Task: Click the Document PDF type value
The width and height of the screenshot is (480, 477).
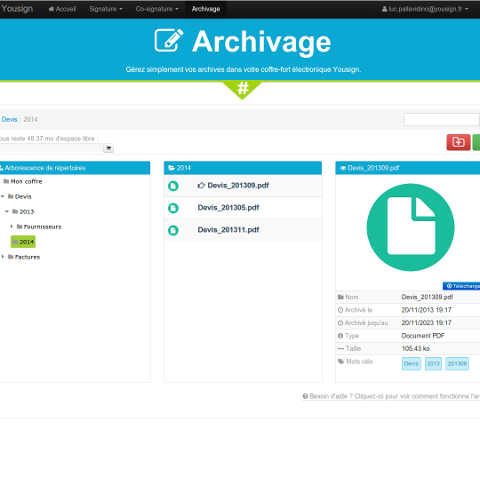Action: pyautogui.click(x=423, y=336)
